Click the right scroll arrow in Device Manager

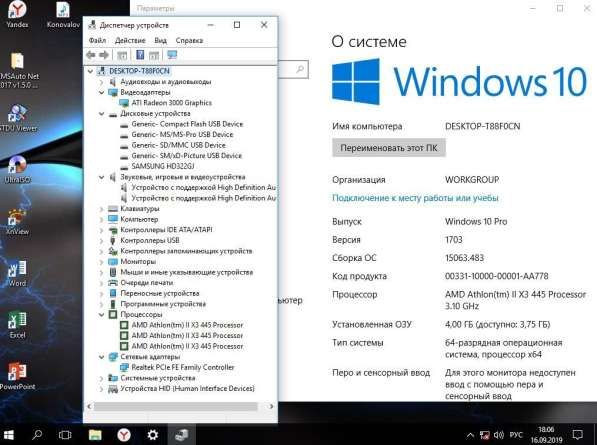click(271, 407)
